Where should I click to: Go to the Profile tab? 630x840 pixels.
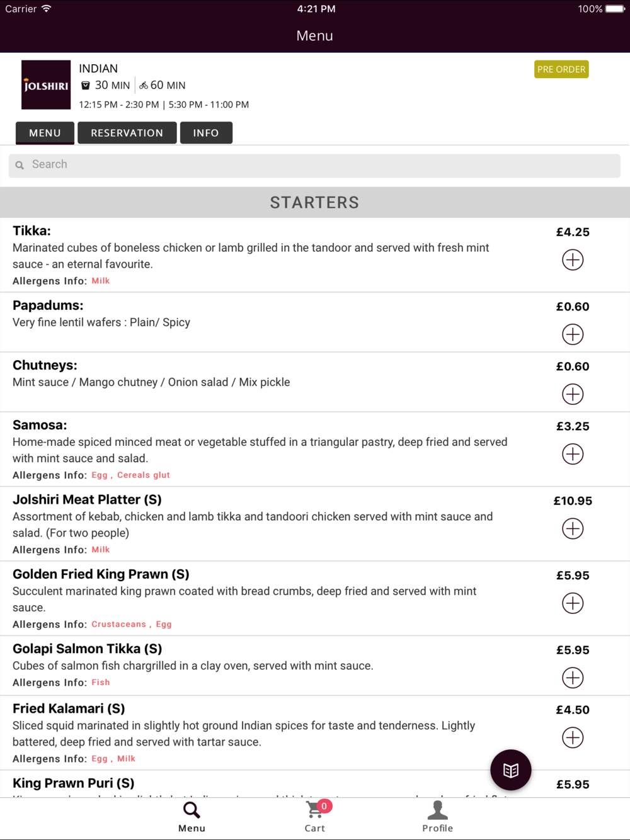[x=437, y=817]
